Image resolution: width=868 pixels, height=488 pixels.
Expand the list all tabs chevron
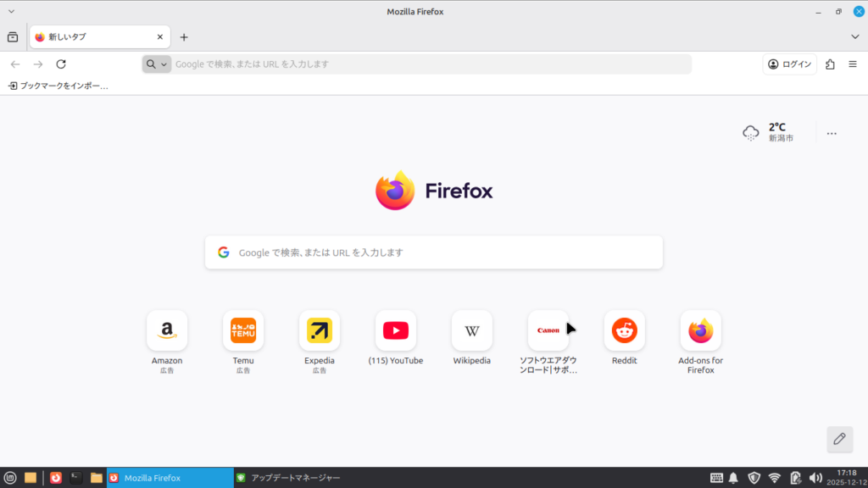pyautogui.click(x=854, y=37)
